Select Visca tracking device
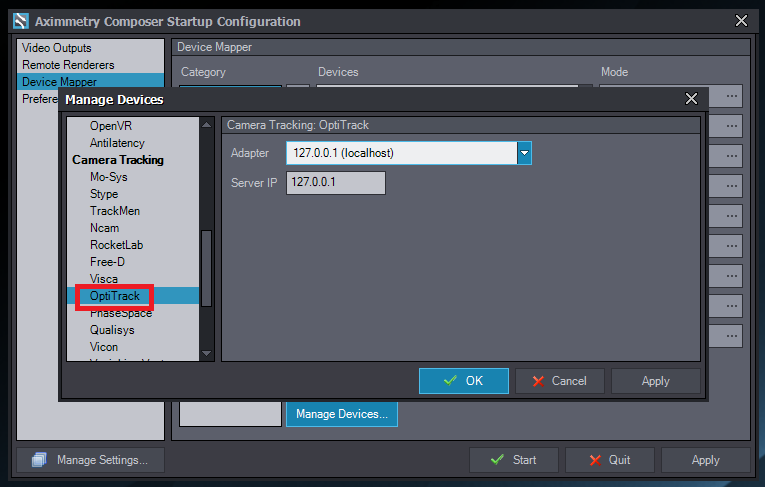Image resolution: width=765 pixels, height=487 pixels. click(x=103, y=279)
